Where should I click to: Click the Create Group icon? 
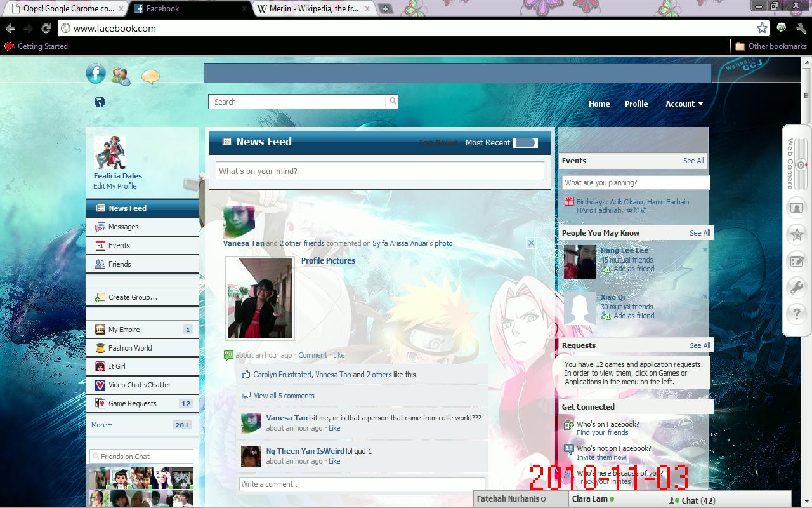coord(100,297)
